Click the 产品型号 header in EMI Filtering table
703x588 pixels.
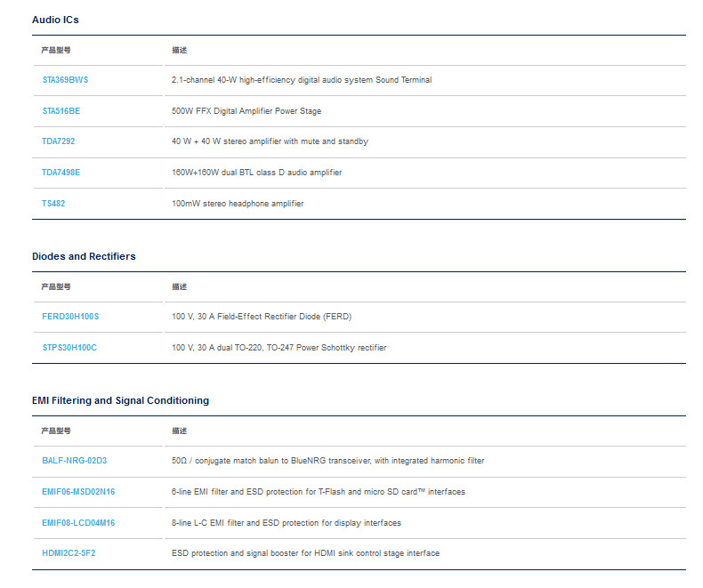pyautogui.click(x=56, y=431)
